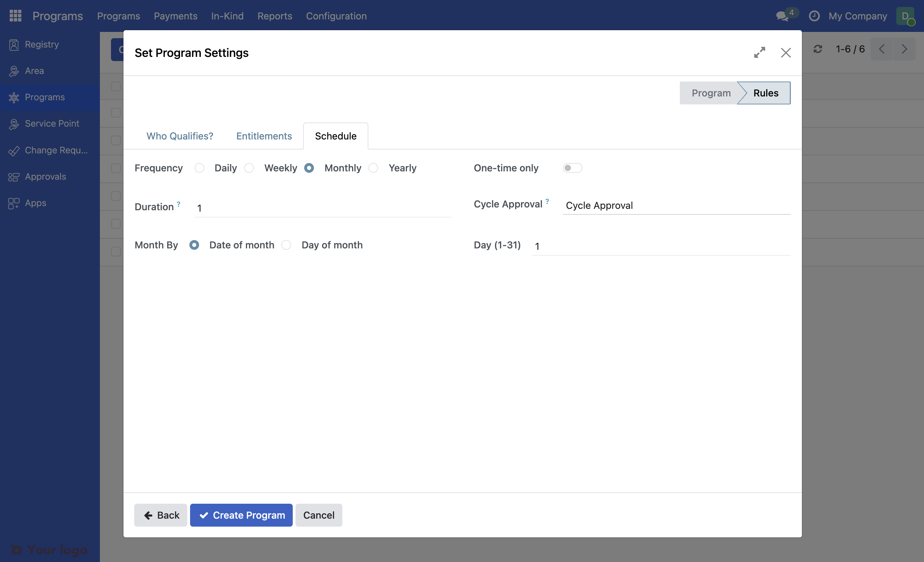Image resolution: width=924 pixels, height=562 pixels.
Task: Refresh the records list
Action: point(818,49)
